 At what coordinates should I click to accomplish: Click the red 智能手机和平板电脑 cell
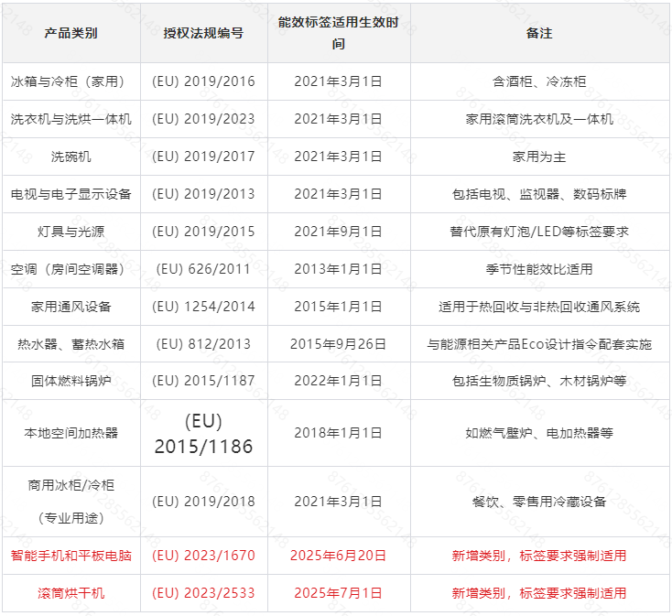(x=70, y=556)
